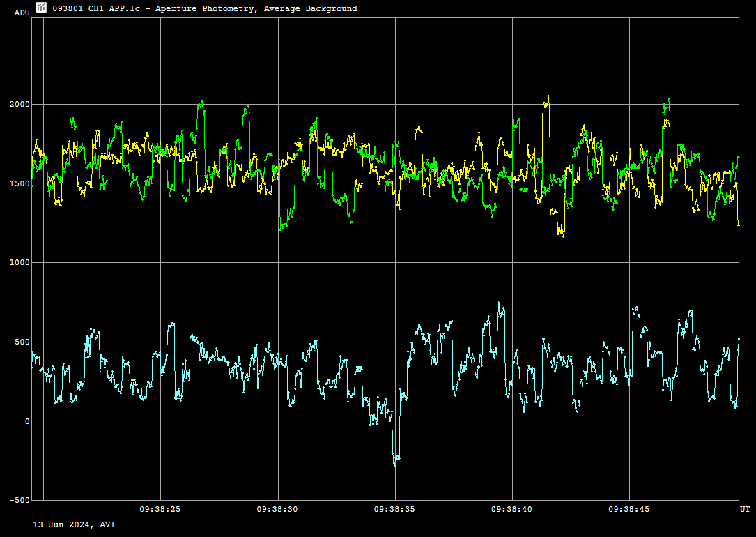
Task: Click the yellow curve's peak above 2000
Action: (548, 97)
